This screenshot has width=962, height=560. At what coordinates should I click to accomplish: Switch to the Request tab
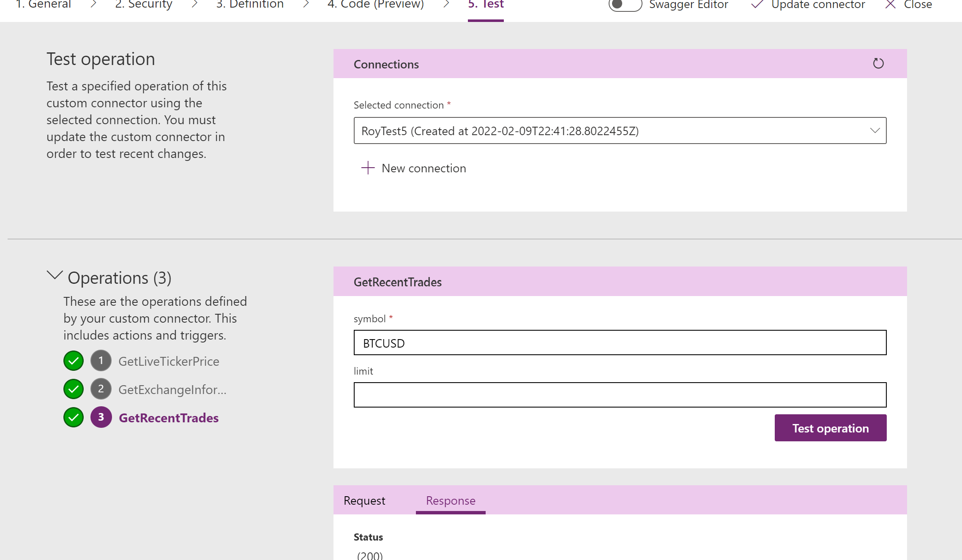point(364,500)
